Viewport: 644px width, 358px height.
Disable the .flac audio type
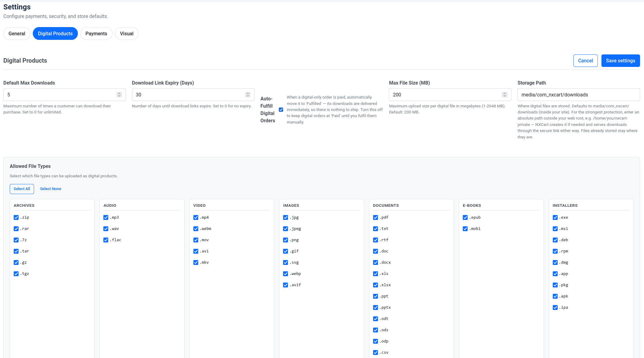tap(106, 240)
